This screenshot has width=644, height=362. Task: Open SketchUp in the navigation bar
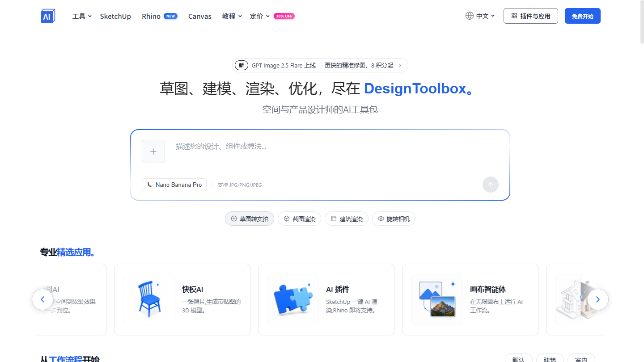pos(115,16)
